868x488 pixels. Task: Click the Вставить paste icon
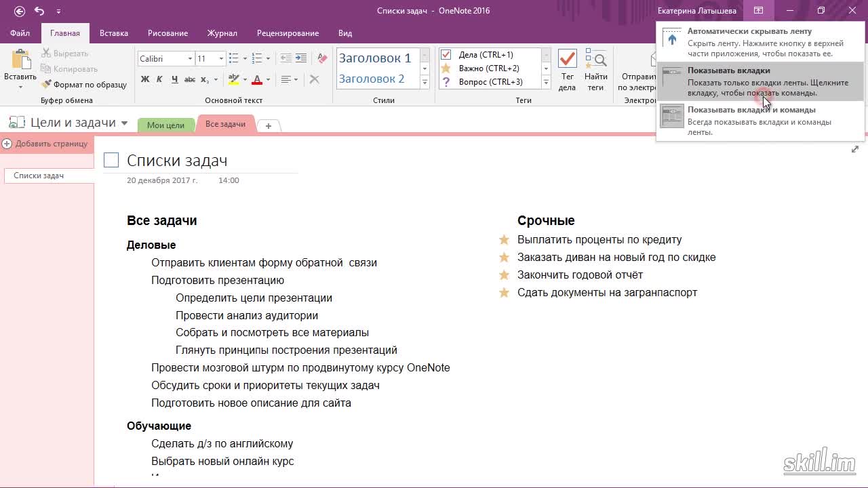(20, 59)
